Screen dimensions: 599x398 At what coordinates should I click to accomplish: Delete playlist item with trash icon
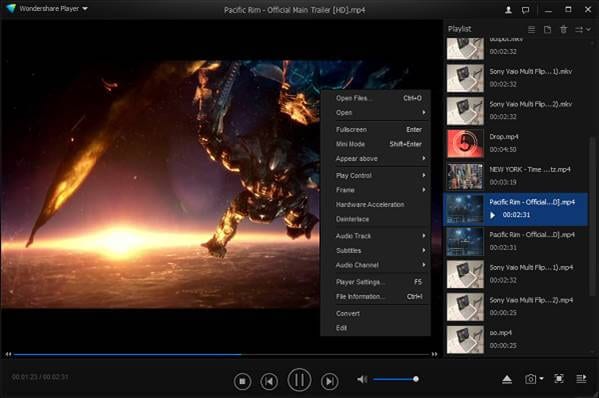563,29
